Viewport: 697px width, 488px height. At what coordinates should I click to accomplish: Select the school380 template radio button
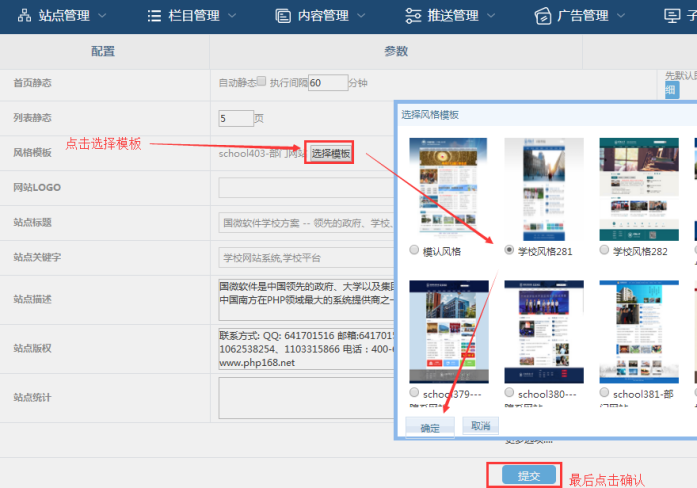pos(510,393)
